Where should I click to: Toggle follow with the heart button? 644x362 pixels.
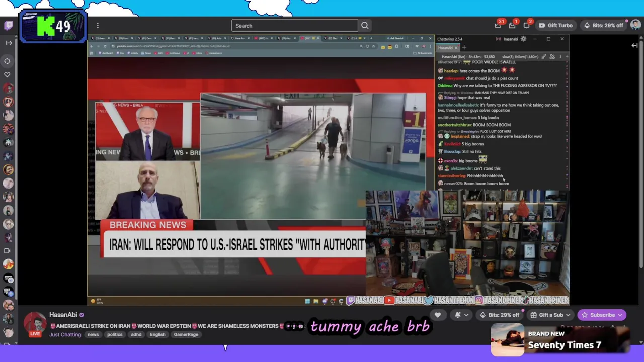click(438, 315)
